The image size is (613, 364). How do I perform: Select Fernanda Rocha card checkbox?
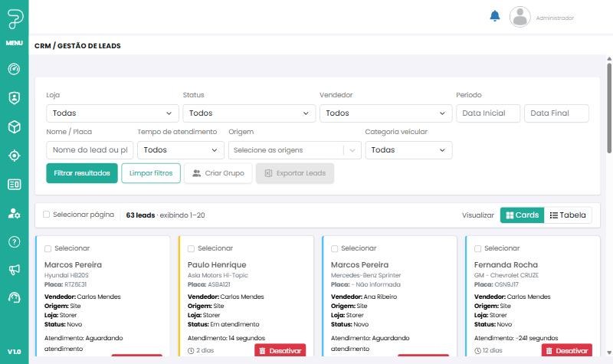(477, 248)
